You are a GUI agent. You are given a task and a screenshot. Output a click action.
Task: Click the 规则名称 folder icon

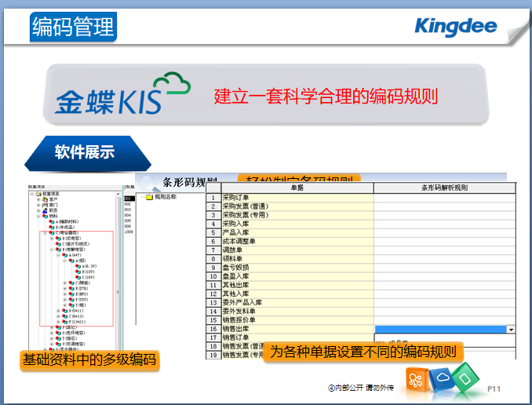[x=149, y=198]
